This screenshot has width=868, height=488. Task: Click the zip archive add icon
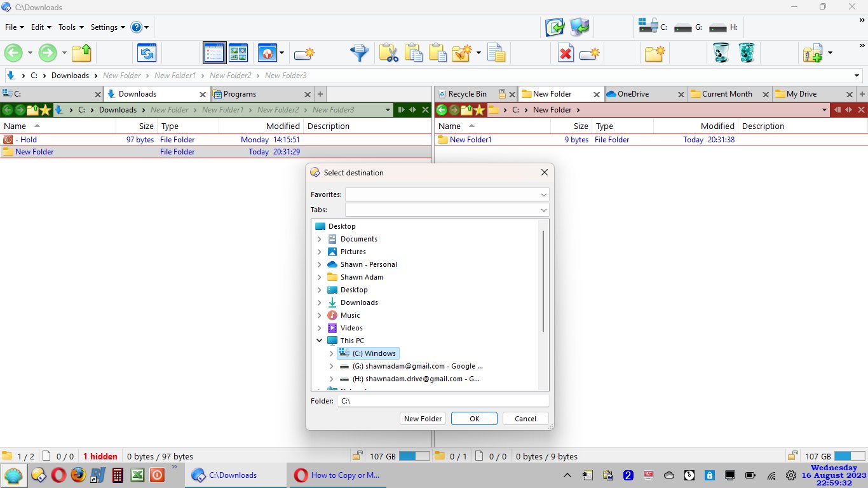click(x=813, y=53)
